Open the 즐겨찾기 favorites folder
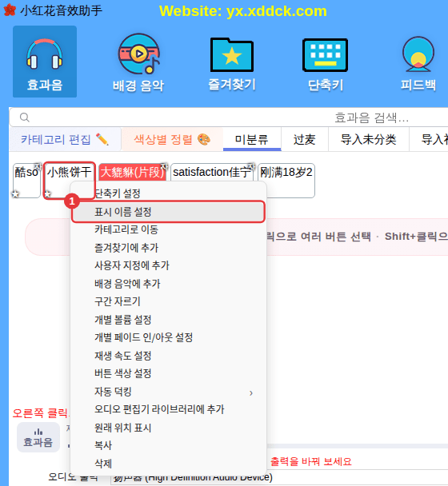Image resolution: width=448 pixels, height=486 pixels. point(232,63)
